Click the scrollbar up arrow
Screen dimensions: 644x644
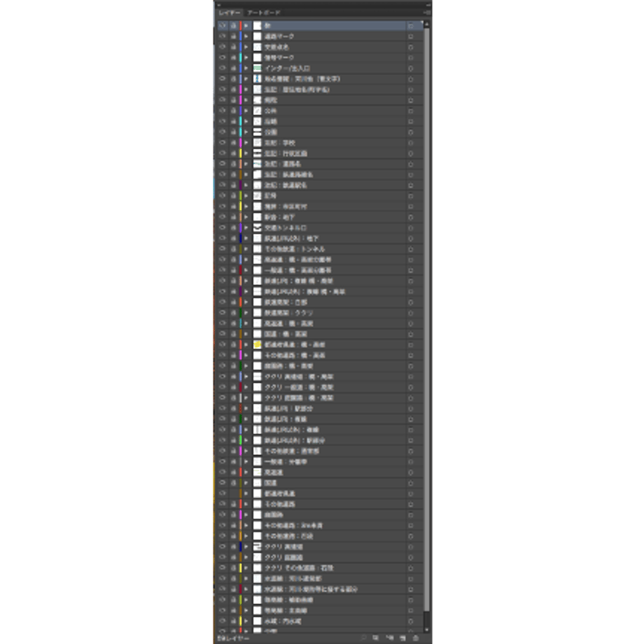[427, 24]
